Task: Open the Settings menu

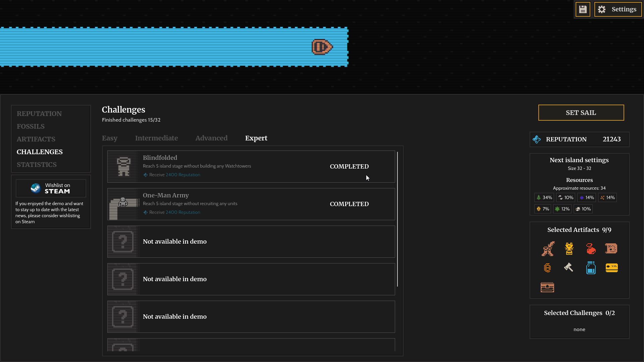Action: point(618,9)
